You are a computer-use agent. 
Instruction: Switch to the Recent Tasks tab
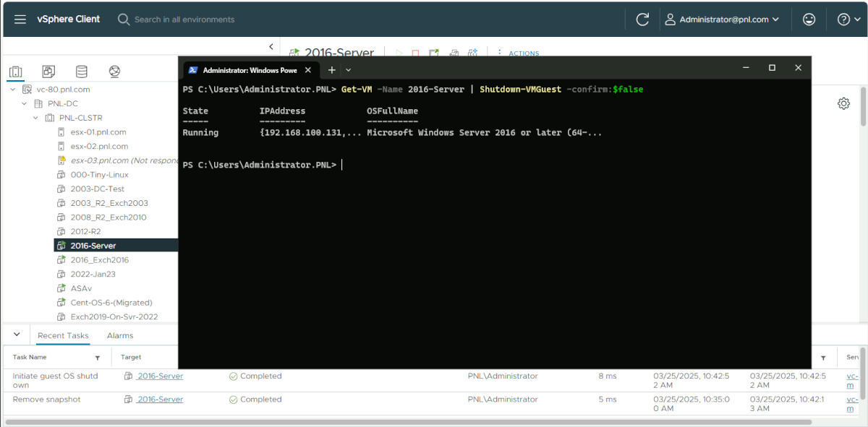coord(63,335)
